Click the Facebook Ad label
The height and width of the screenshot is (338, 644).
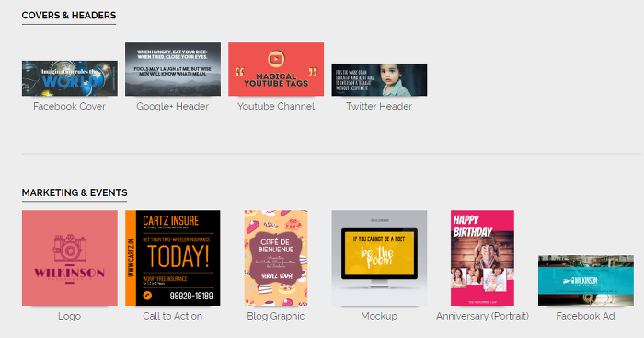tap(586, 316)
